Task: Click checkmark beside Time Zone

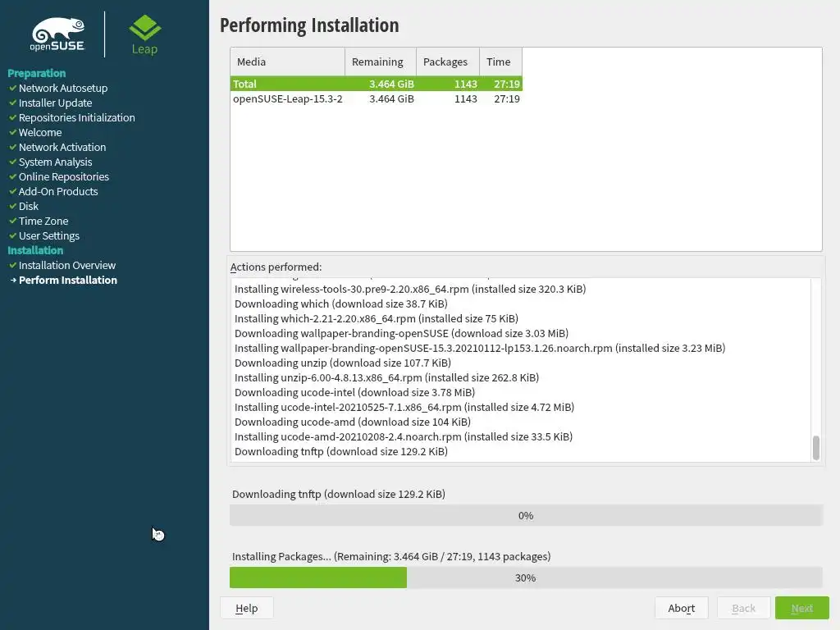Action: pyautogui.click(x=13, y=221)
